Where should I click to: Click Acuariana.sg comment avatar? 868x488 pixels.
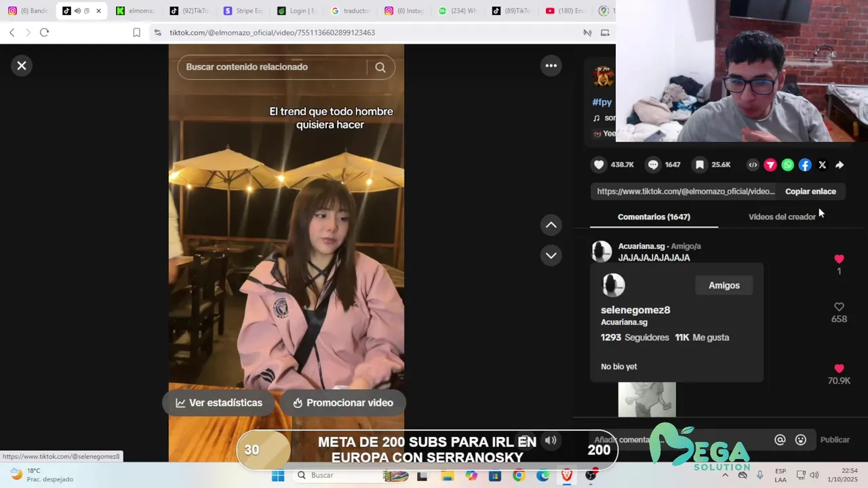click(601, 251)
